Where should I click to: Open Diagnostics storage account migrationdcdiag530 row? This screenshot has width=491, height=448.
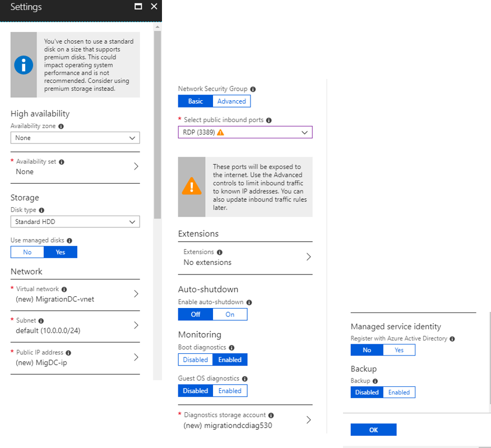(245, 420)
